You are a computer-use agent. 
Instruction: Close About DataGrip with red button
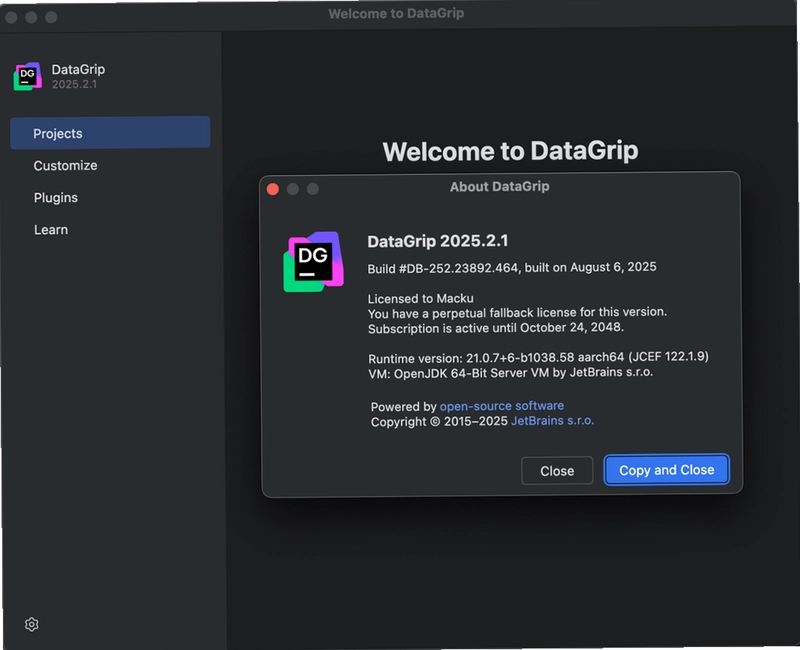(x=273, y=189)
